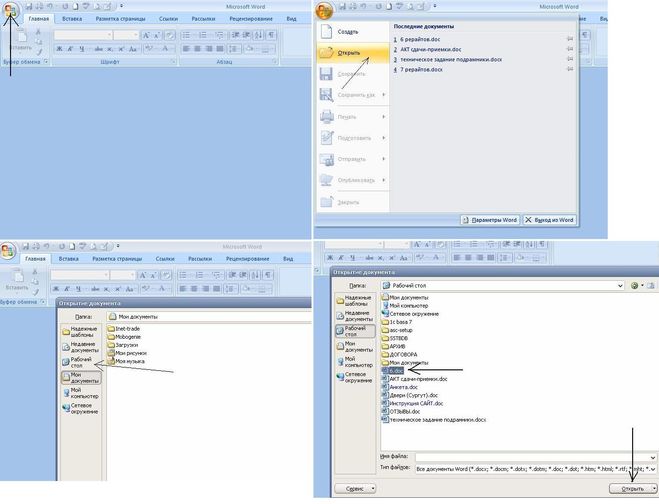The height and width of the screenshot is (504, 659).
Task: Pin 7 рерайтов.docx in recent documents
Action: 570,69
